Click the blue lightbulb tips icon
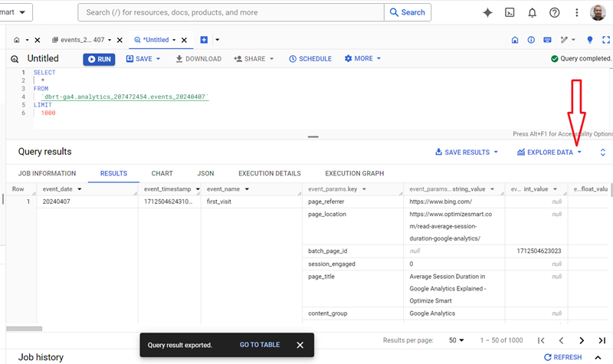This screenshot has height=364, width=613. point(590,40)
